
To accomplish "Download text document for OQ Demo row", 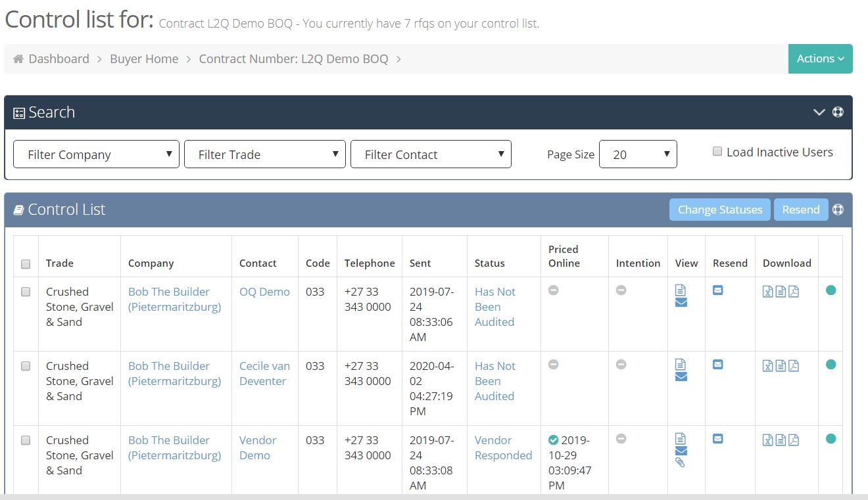I will [x=781, y=292].
